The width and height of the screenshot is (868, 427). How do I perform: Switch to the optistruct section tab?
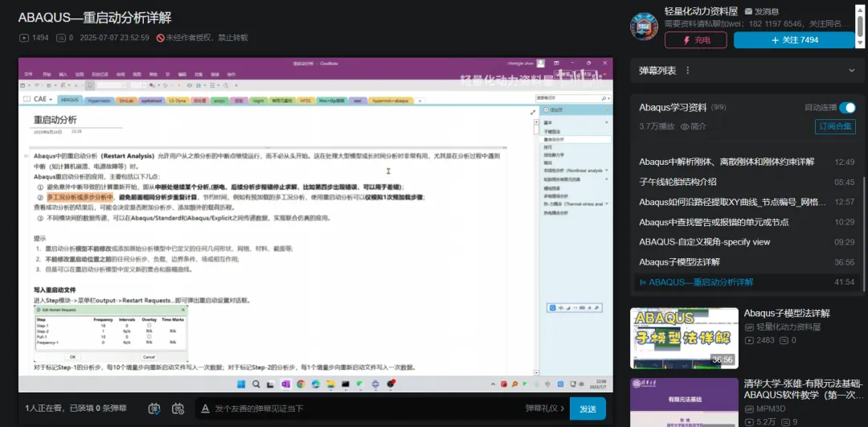[x=152, y=101]
